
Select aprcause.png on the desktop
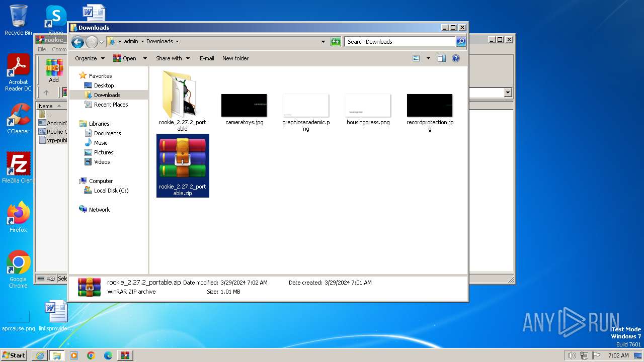[x=18, y=320]
